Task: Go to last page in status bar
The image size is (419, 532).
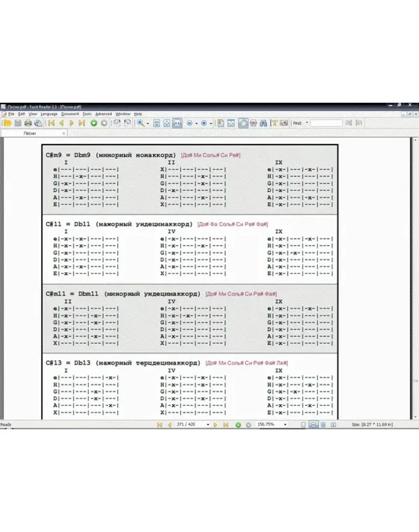Action: click(x=226, y=425)
